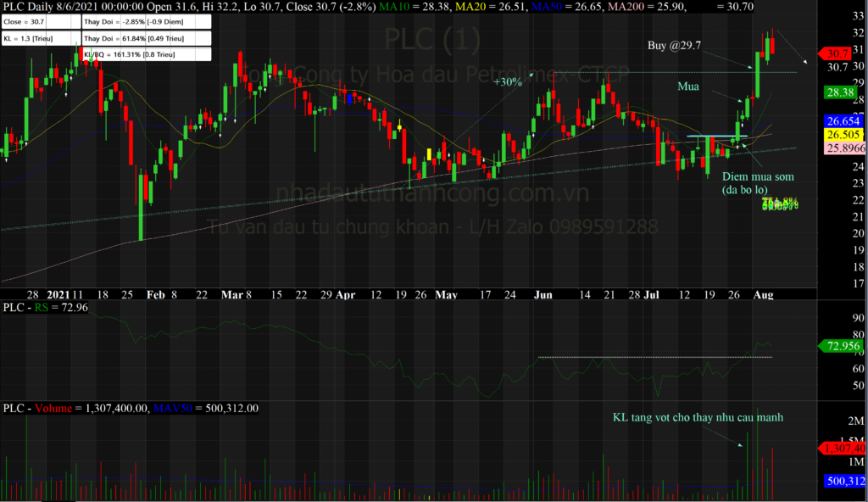Viewport: 868px width, 502px height.
Task: Click the green 28.38 MA10 price tag
Action: (x=839, y=92)
